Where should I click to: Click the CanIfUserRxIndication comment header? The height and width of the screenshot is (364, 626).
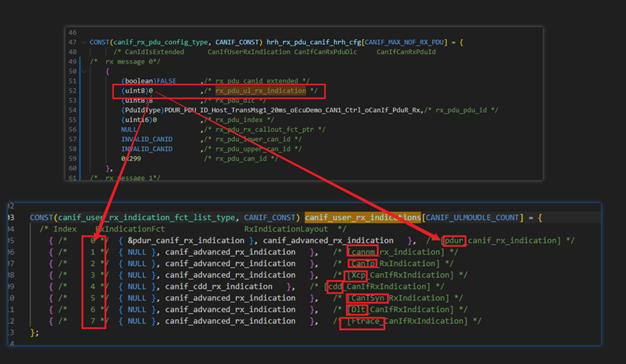pyautogui.click(x=249, y=52)
